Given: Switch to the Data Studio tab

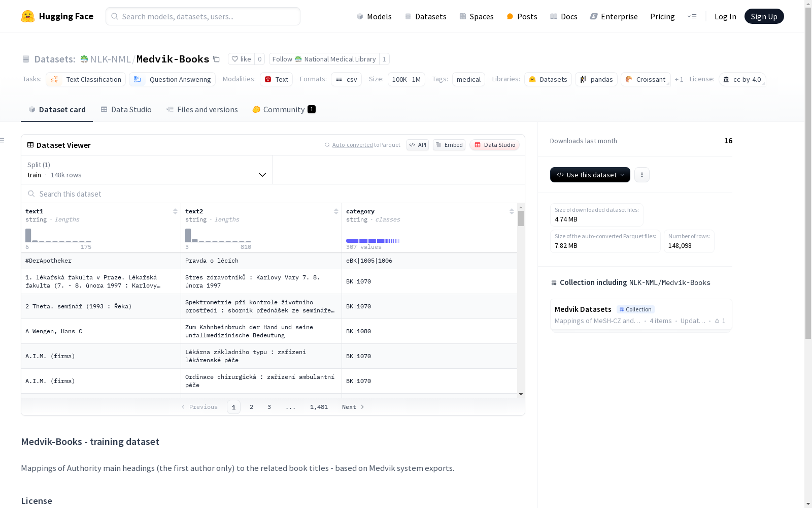Looking at the screenshot, I should [126, 110].
